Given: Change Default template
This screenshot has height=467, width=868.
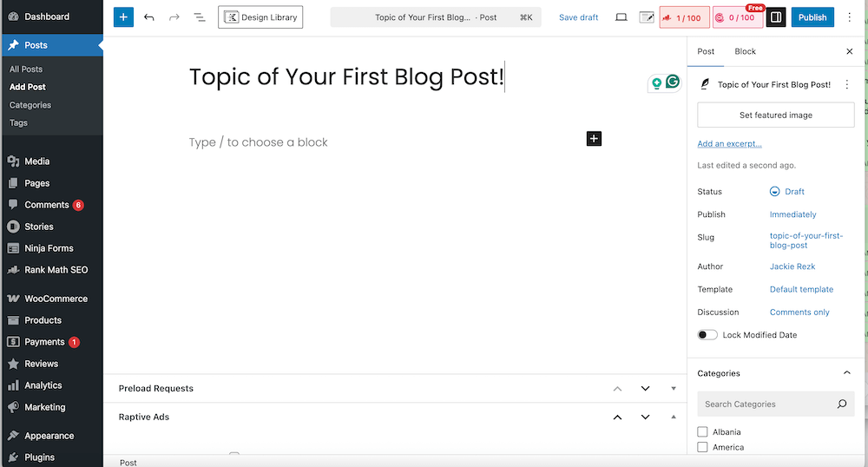Looking at the screenshot, I should [801, 289].
